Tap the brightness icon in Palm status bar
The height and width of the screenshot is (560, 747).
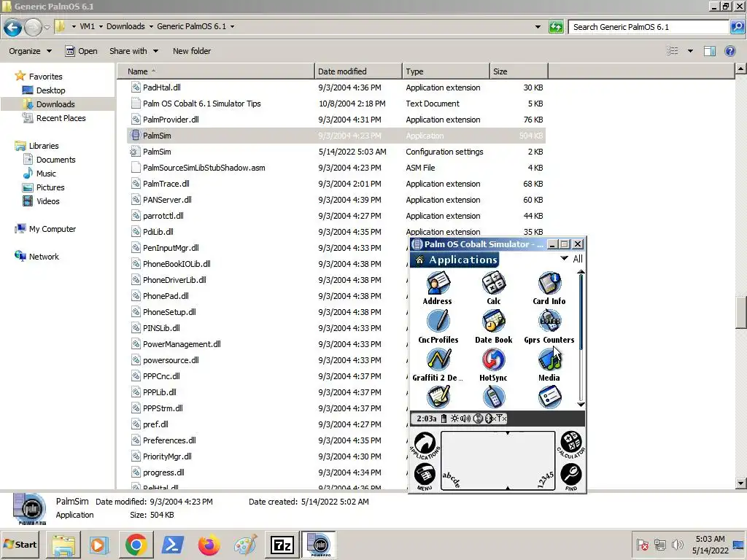point(455,419)
